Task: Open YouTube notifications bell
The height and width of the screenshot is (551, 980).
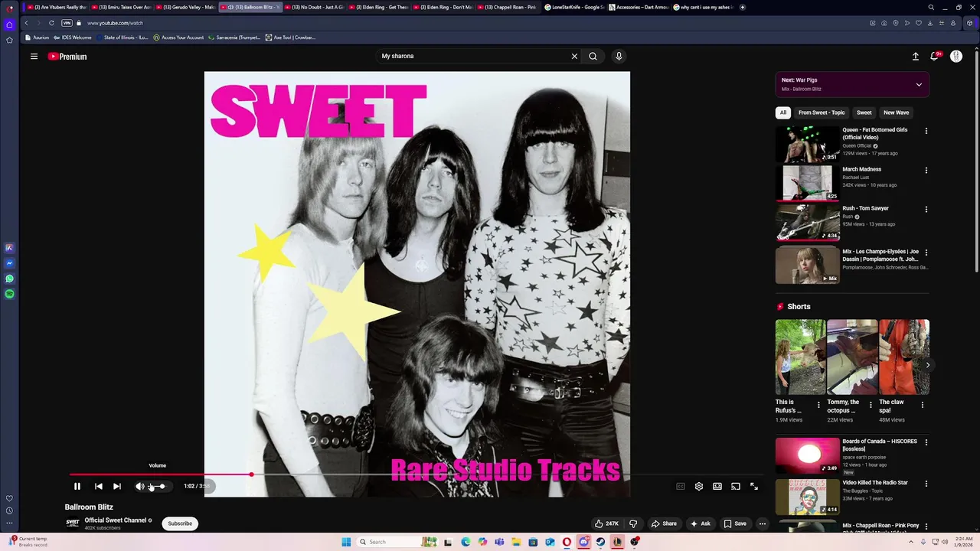Action: 935,56
